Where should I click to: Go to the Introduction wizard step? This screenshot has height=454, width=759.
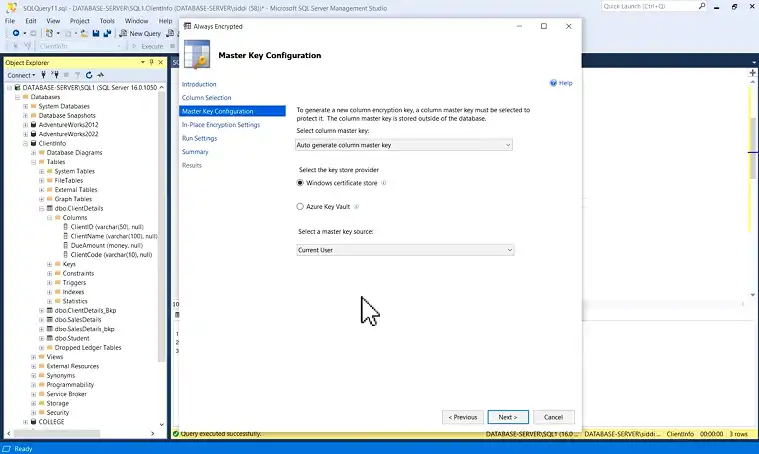(199, 84)
